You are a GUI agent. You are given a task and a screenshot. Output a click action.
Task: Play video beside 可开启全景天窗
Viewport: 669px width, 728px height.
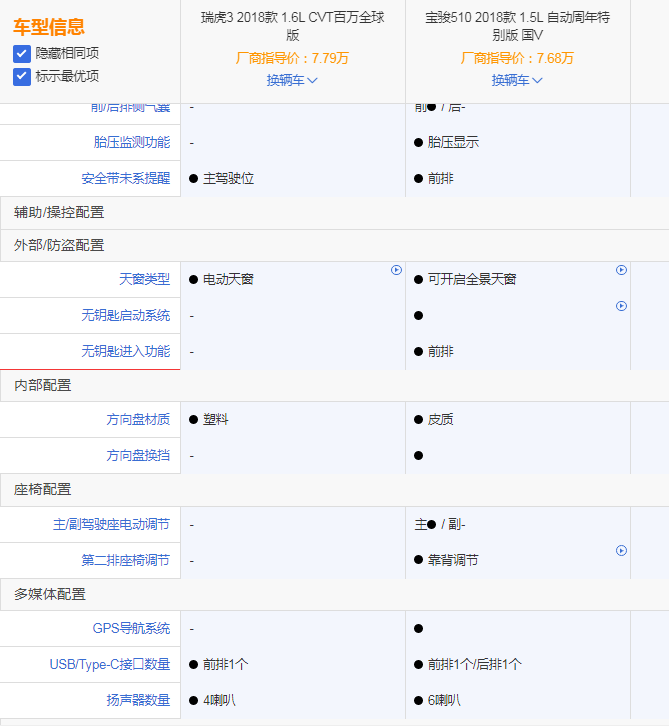click(x=621, y=270)
